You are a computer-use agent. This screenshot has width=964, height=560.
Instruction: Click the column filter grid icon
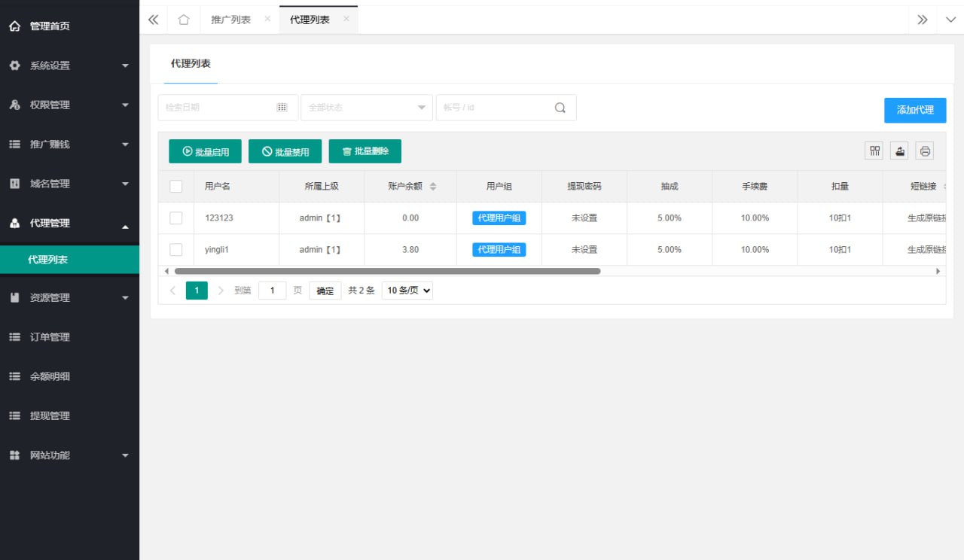point(874,151)
